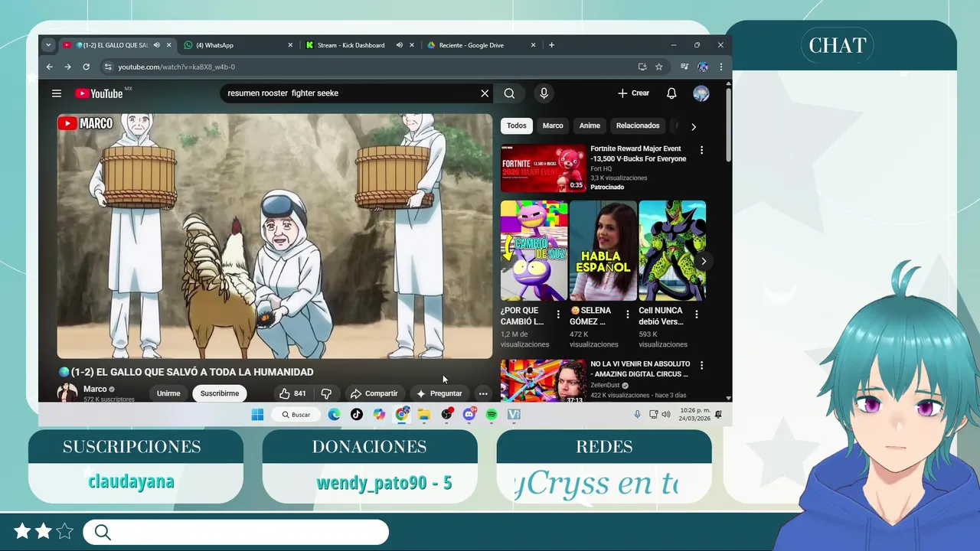Open the Marco channel avatar
The height and width of the screenshot is (551, 980).
coord(68,393)
